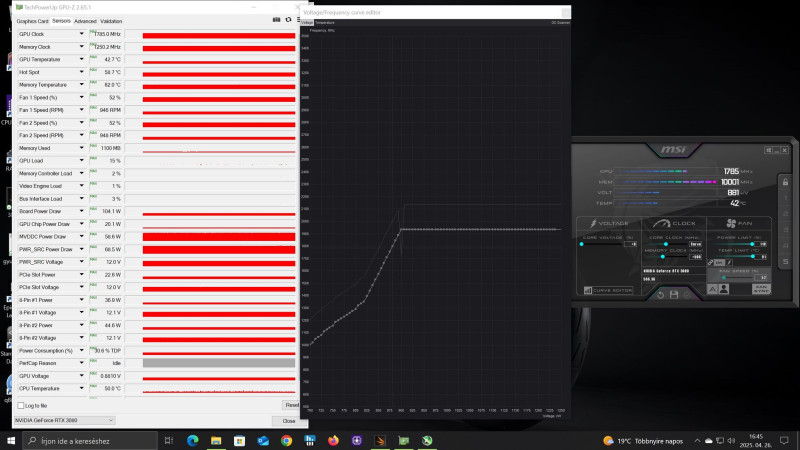Open the GPU-Z hamburger menu icon

(x=298, y=19)
